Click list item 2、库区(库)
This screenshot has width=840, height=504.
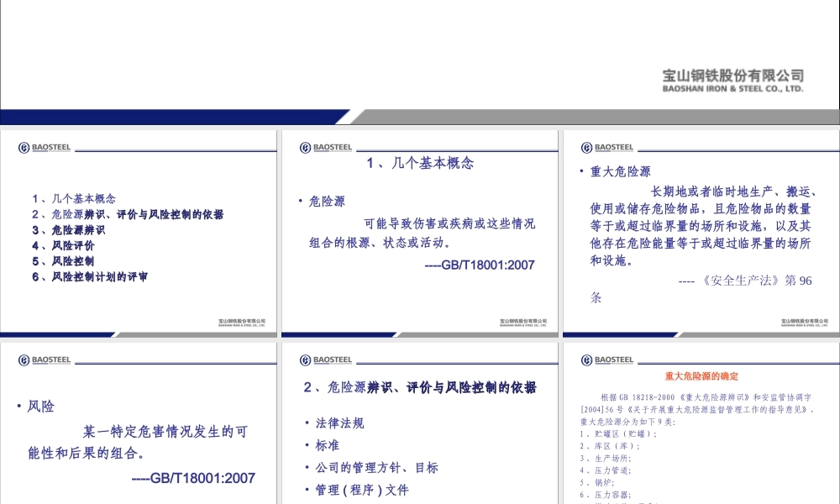(x=610, y=446)
